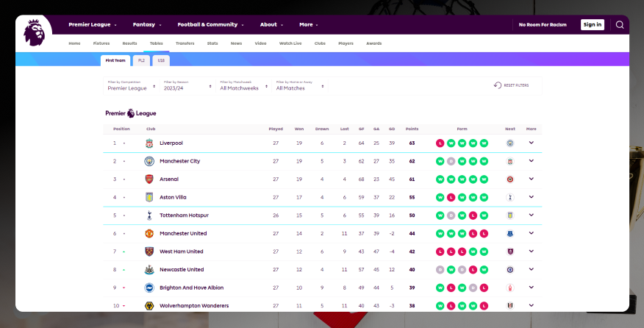Open the Liverpool club name link
This screenshot has height=328, width=644.
pyautogui.click(x=171, y=143)
